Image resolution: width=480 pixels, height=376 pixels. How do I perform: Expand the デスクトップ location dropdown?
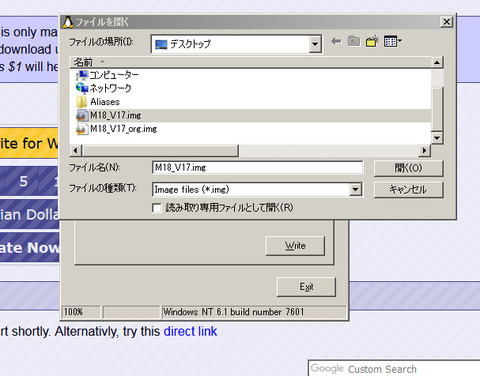[315, 44]
